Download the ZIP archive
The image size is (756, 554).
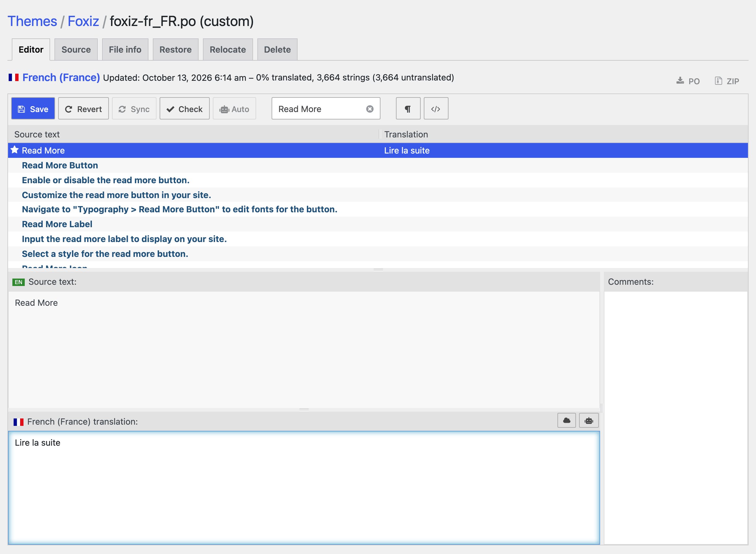click(x=727, y=81)
